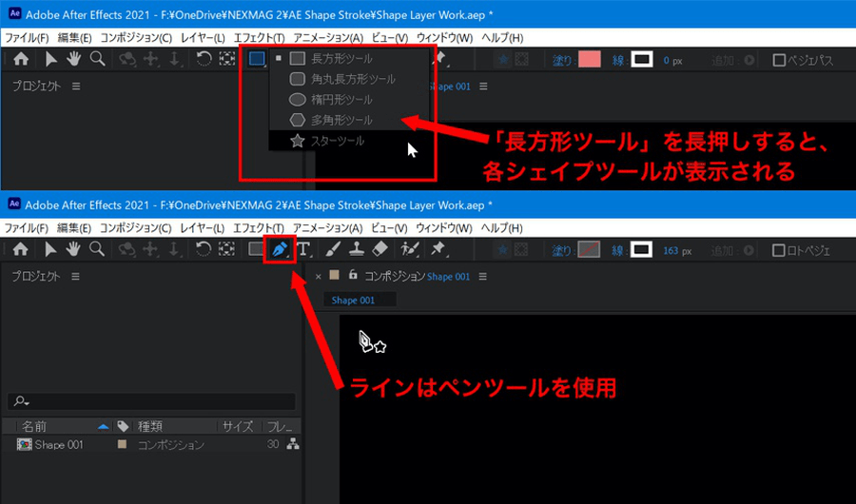Sort the project list by 名前 column
856x504 pixels.
[x=34, y=426]
